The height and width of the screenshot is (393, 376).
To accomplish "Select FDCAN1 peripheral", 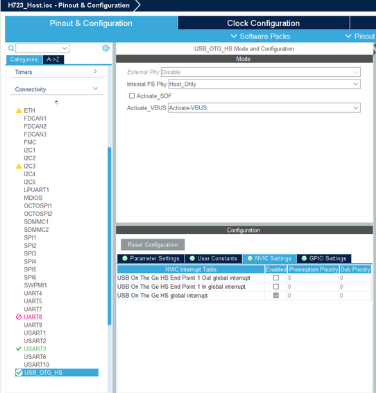I will (35, 118).
